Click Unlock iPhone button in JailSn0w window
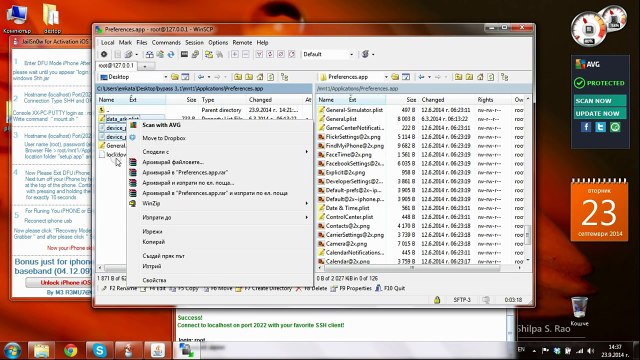640x360 pixels. [58, 282]
